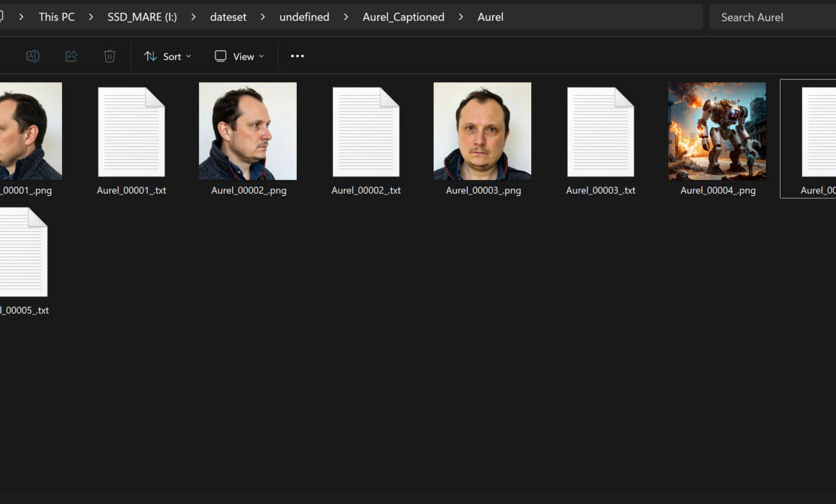
Task: Expand the chevron after Aurel_Captioned
Action: pos(461,17)
